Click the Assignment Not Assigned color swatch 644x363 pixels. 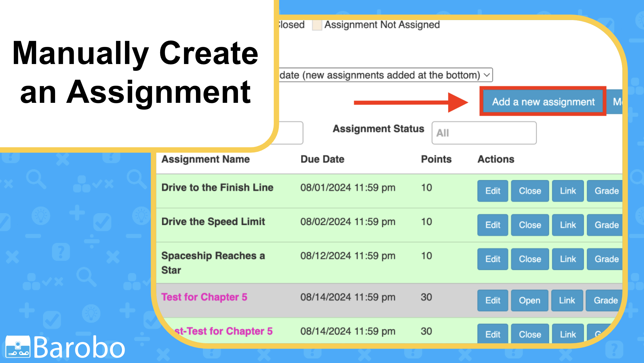tap(317, 25)
